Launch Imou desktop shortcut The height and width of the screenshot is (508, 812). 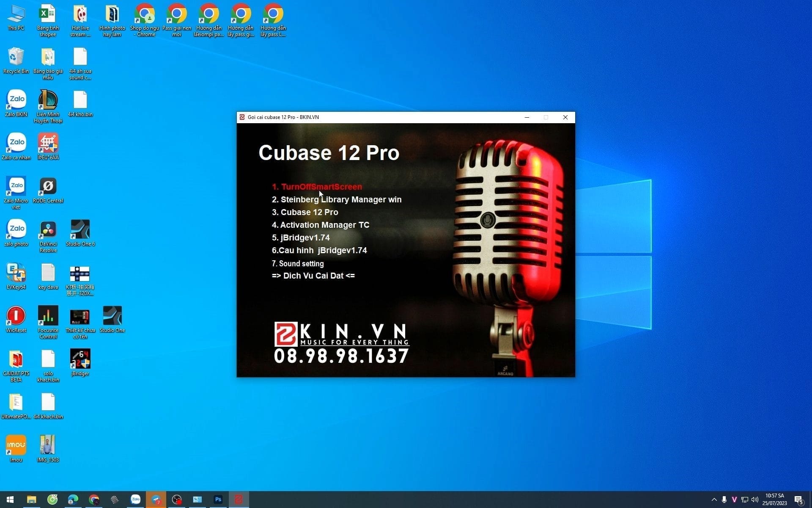click(x=16, y=449)
